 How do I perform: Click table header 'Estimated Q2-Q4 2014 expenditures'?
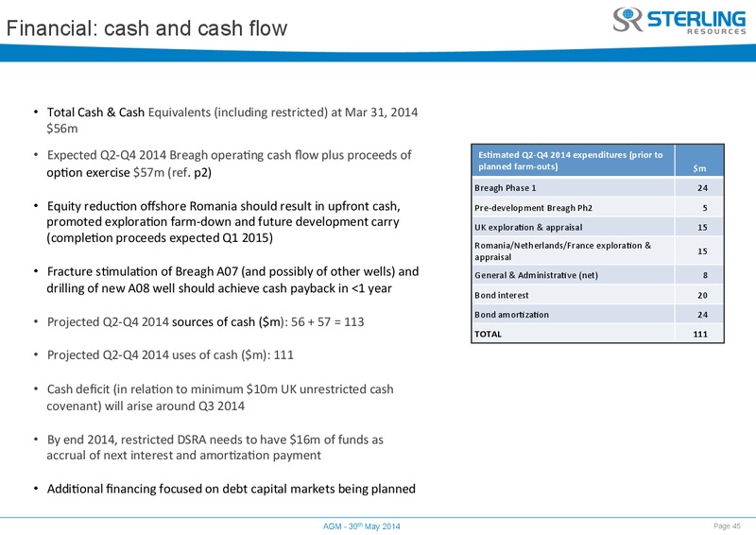tap(571, 161)
